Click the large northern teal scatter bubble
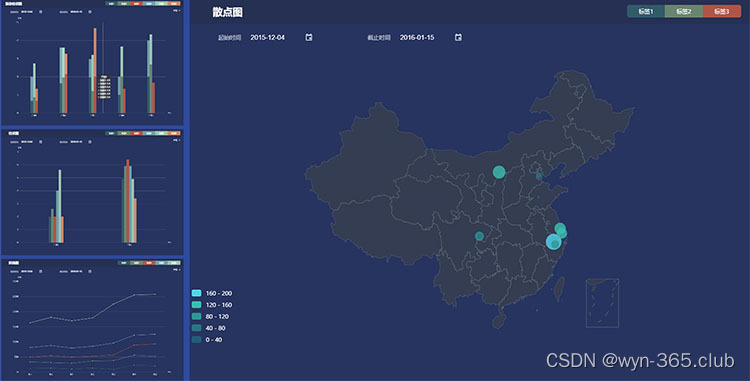750x381 pixels. pyautogui.click(x=499, y=172)
